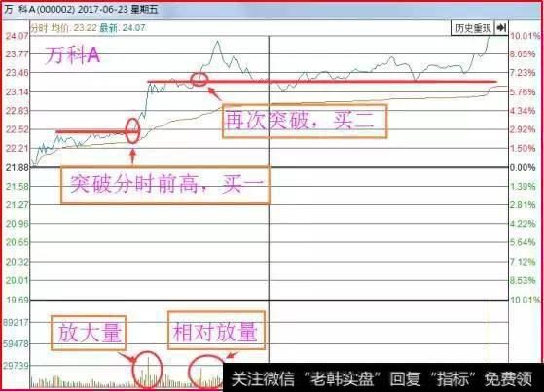
Task: Click price level 19.69 on left axis
Action: click(x=17, y=300)
